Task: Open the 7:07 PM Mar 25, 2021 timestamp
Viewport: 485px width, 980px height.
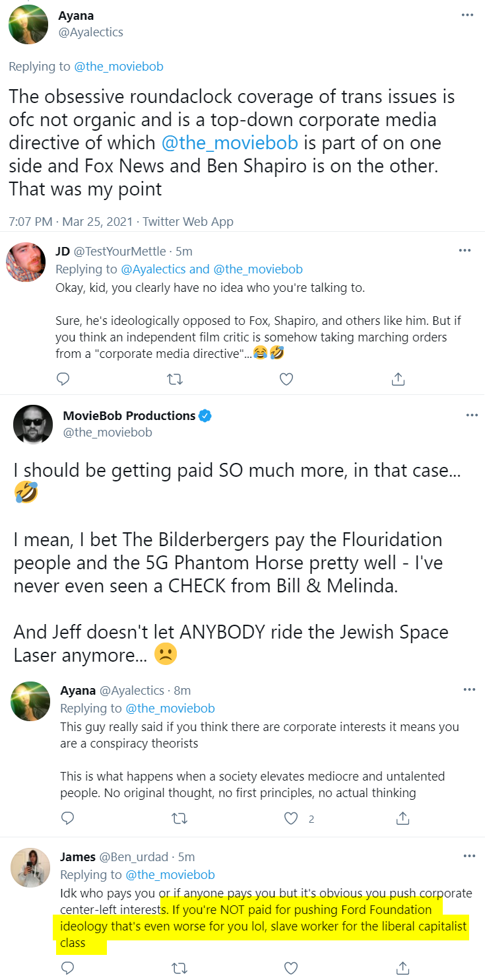Action: [70, 222]
